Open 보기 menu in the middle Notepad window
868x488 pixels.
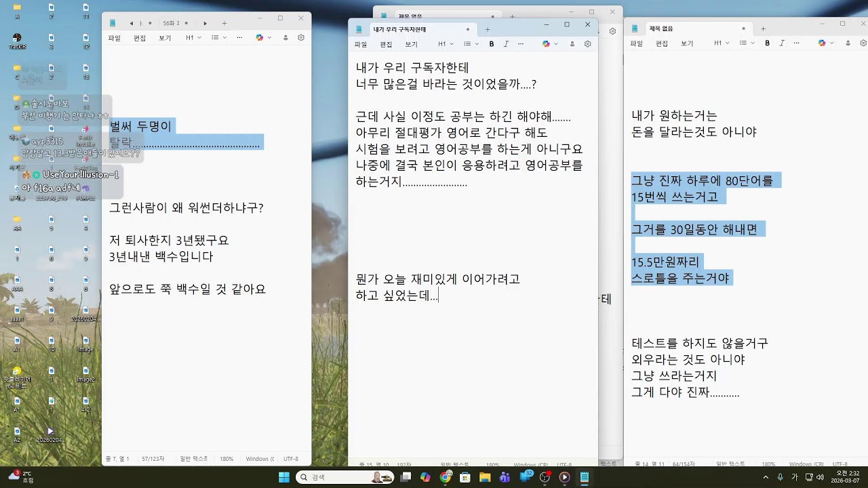(x=411, y=44)
